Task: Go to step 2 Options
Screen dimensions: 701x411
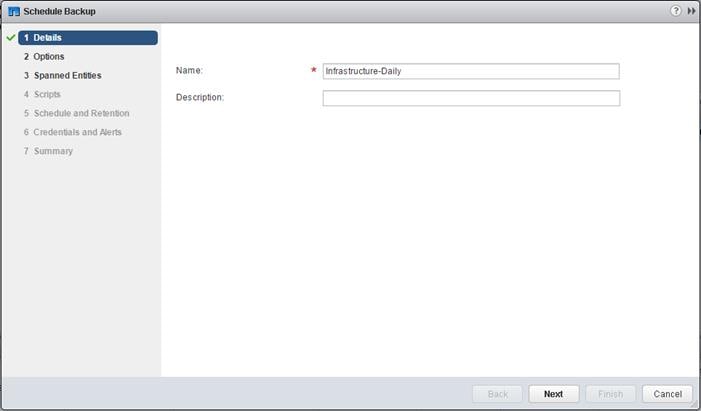Action: 44,57
